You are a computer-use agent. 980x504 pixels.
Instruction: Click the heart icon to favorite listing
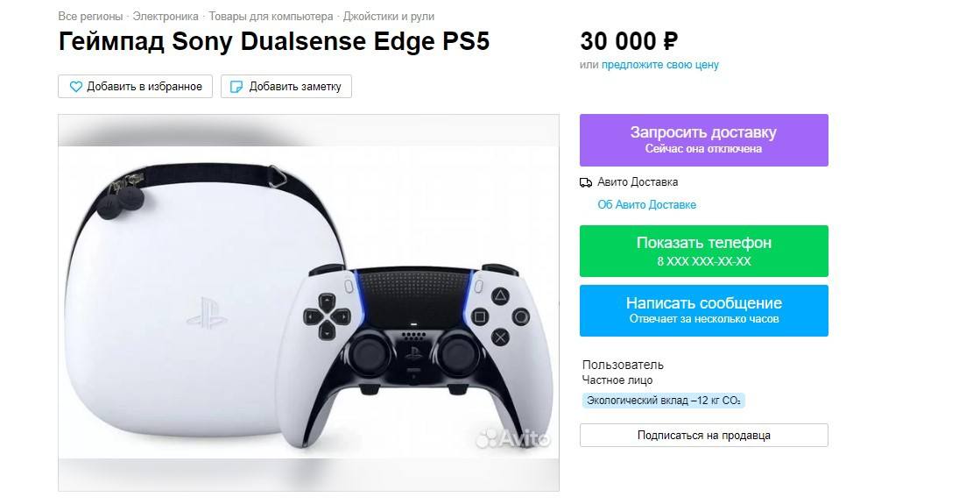76,87
